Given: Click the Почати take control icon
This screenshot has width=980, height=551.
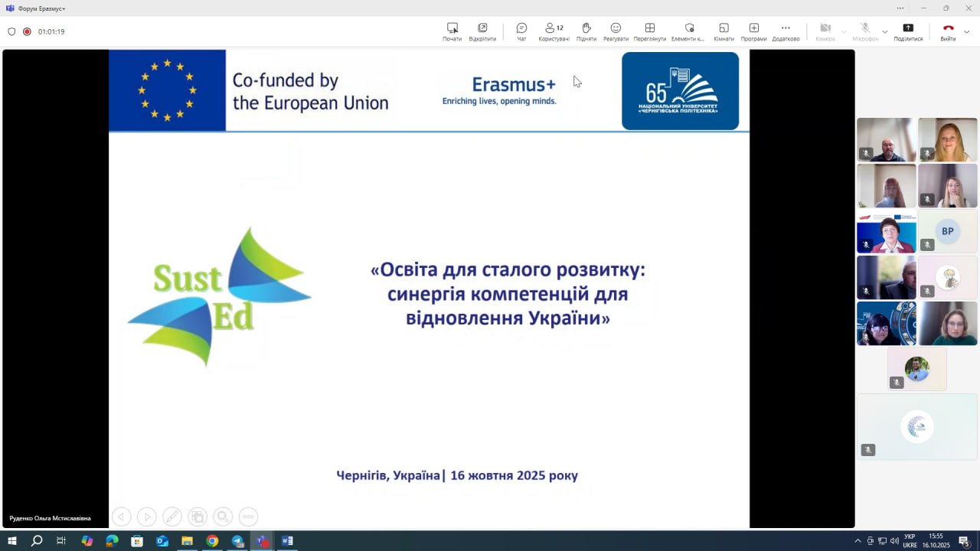Looking at the screenshot, I should point(452,31).
